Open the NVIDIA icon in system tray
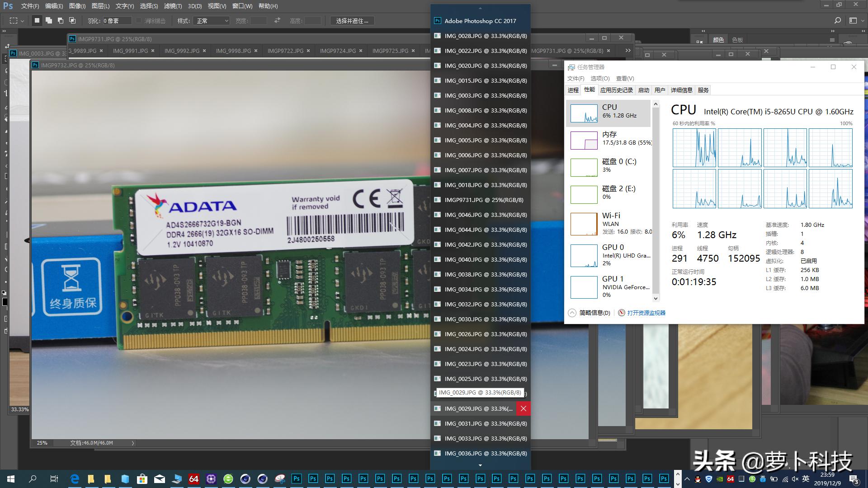The height and width of the screenshot is (488, 868). tap(719, 479)
